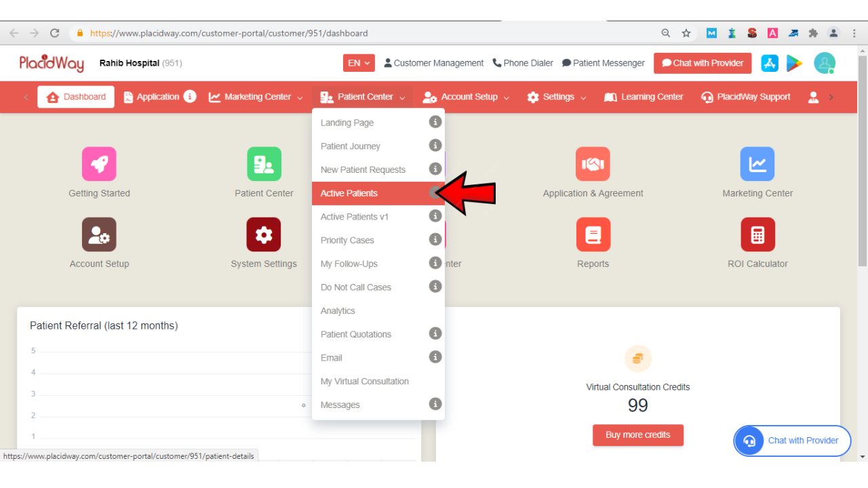Expand the Settings nav dropdown

557,97
